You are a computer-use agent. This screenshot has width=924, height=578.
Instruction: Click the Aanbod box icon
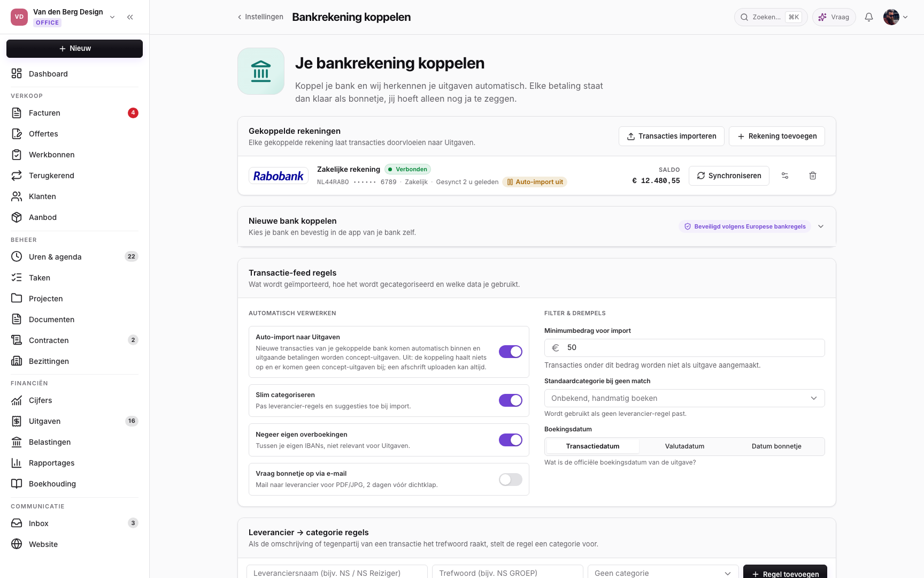coord(17,217)
